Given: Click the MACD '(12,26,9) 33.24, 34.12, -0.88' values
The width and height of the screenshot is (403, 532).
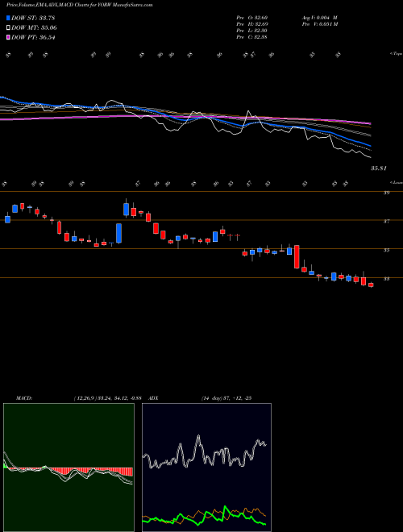Looking at the screenshot, I should (107, 398).
